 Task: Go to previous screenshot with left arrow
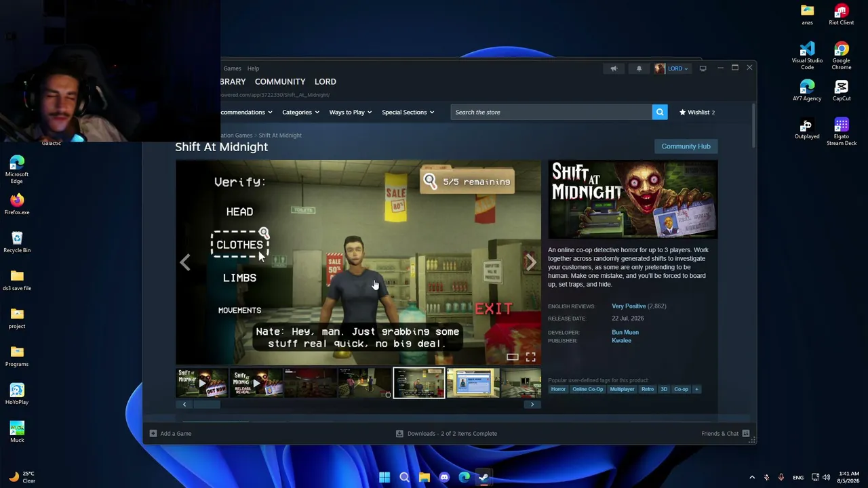185,262
